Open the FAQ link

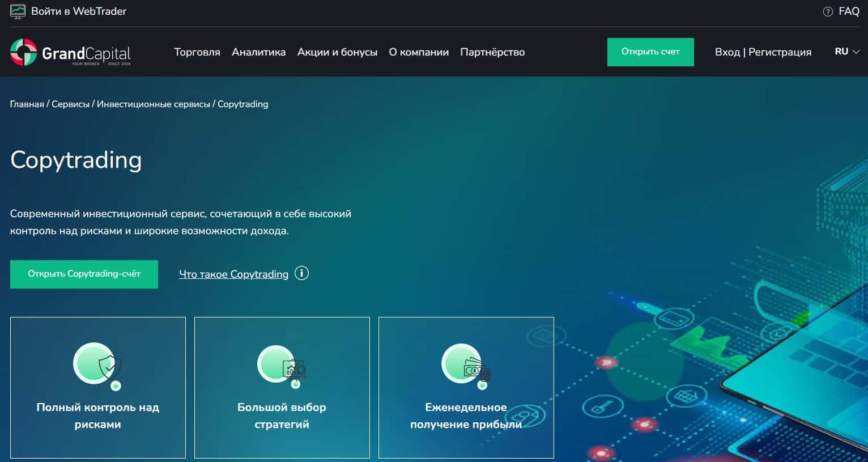(x=849, y=11)
